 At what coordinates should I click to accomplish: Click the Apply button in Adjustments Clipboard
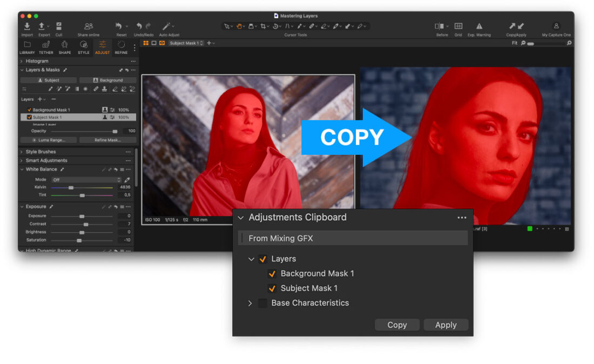(446, 325)
